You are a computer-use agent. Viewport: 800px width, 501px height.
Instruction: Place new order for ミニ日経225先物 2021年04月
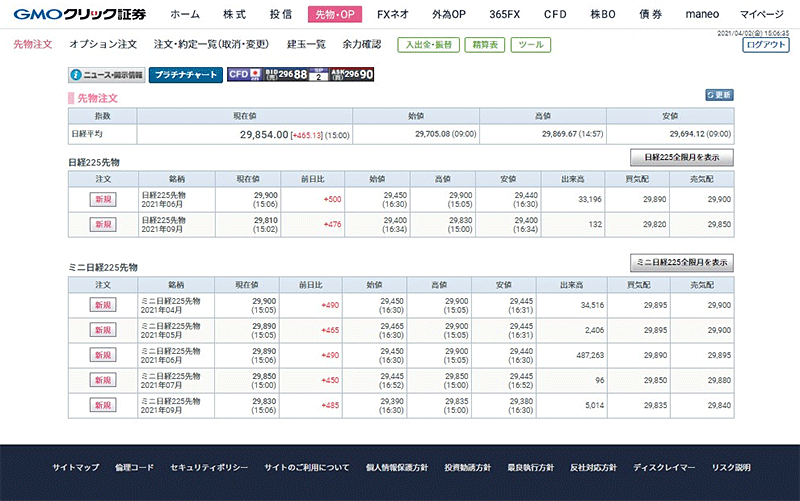click(x=103, y=304)
